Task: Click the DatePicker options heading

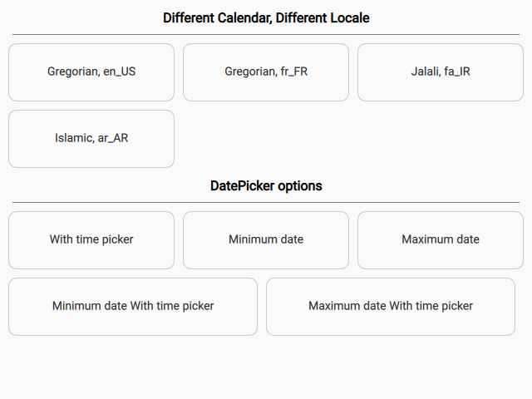Action: pos(266,185)
